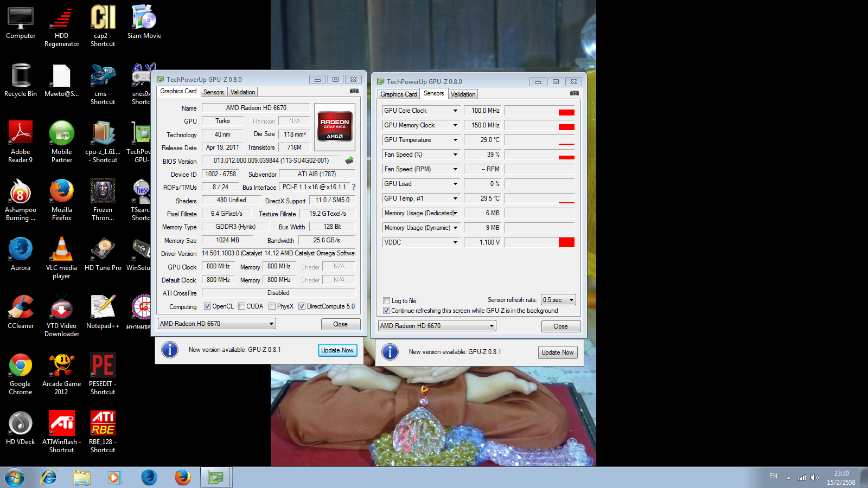Open the Recycle Bin icon
868x488 pixels.
pyautogui.click(x=21, y=80)
